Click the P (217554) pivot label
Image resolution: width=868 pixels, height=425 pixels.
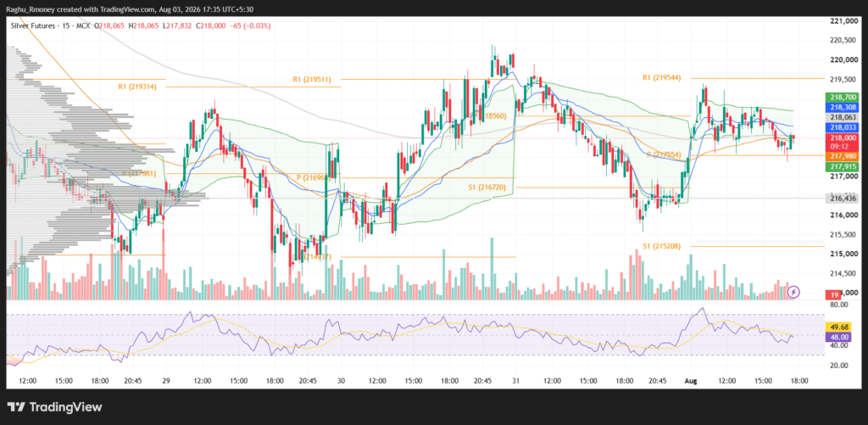coord(665,155)
